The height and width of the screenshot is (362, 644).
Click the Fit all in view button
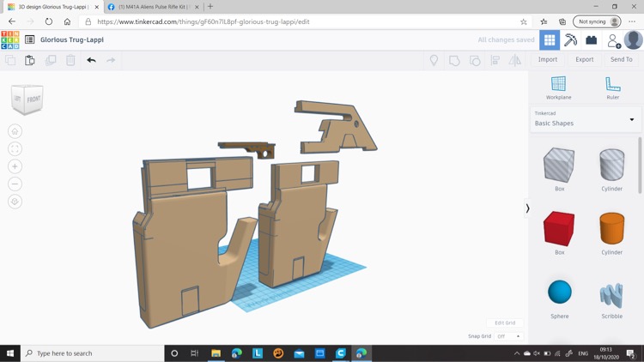(x=15, y=149)
